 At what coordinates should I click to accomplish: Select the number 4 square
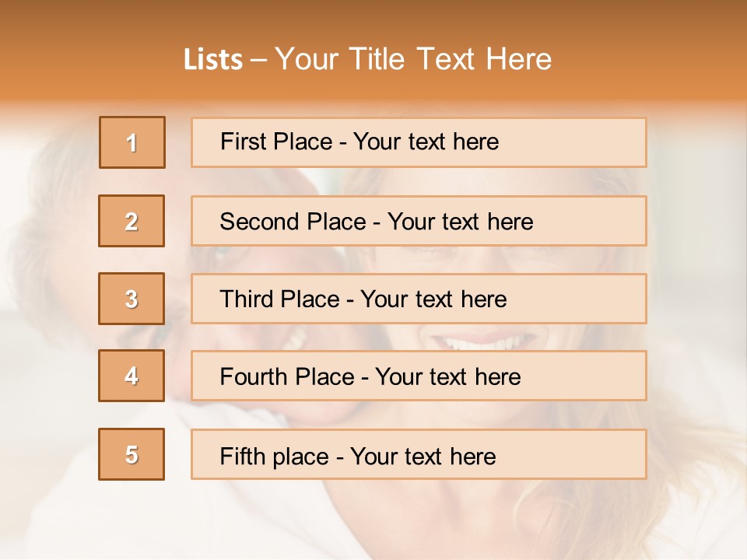132,376
